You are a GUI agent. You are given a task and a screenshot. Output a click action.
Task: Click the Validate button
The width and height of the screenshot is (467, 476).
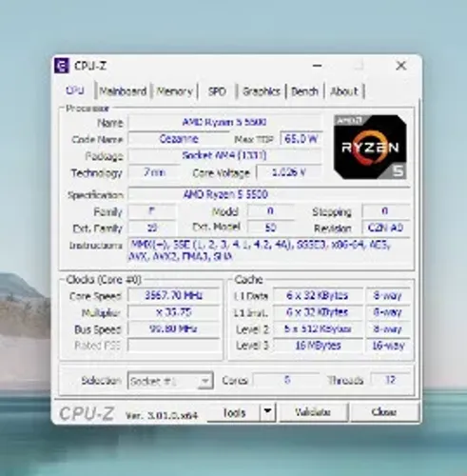tap(313, 412)
